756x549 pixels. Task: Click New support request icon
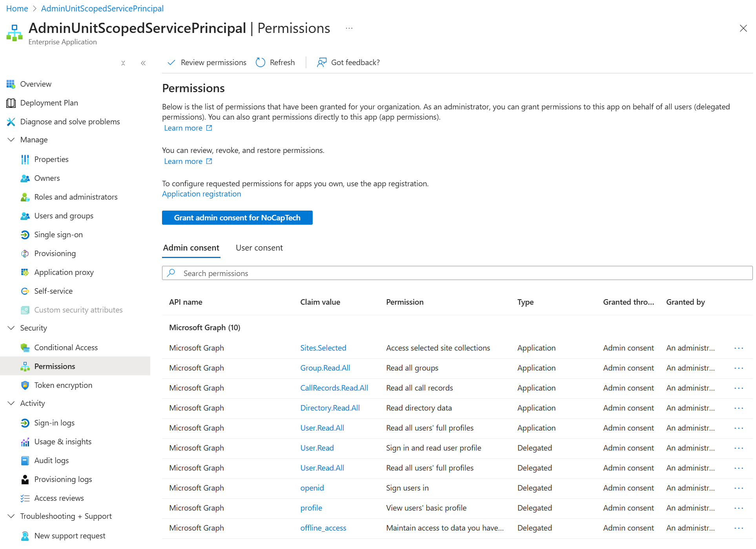pyautogui.click(x=25, y=536)
